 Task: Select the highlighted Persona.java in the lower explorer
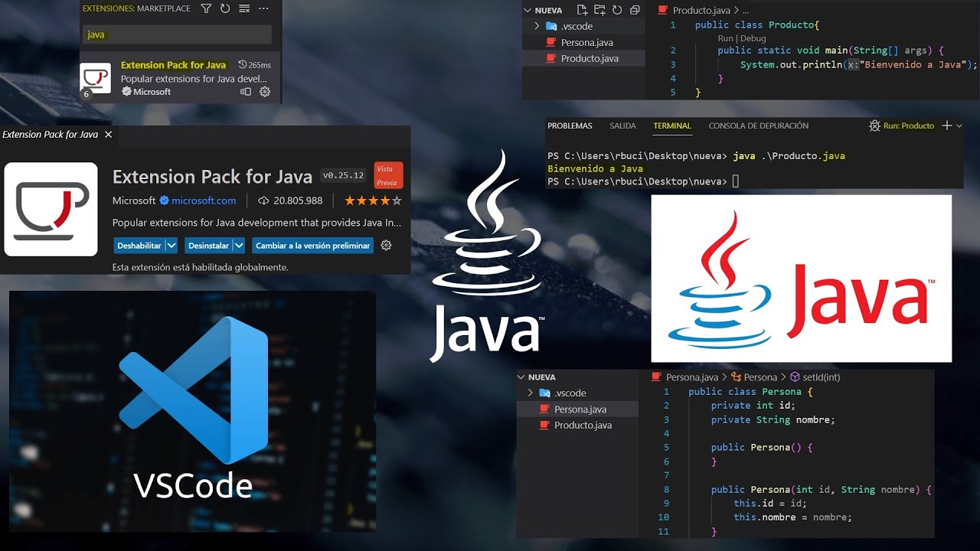577,409
